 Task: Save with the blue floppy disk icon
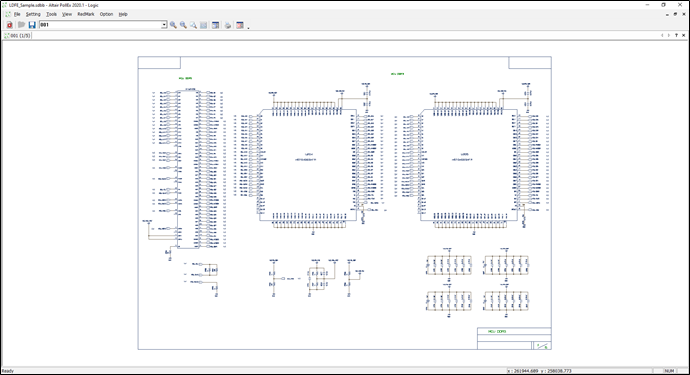coord(32,25)
